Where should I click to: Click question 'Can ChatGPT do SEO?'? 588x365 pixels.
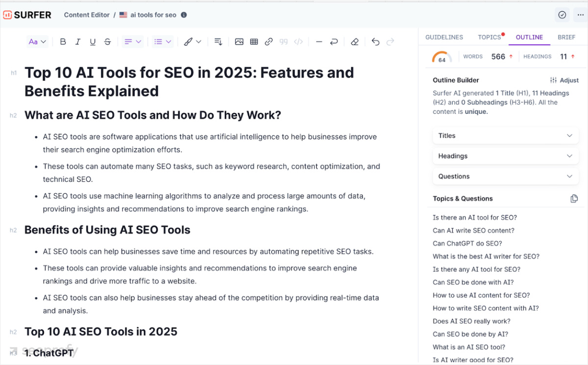point(467,243)
